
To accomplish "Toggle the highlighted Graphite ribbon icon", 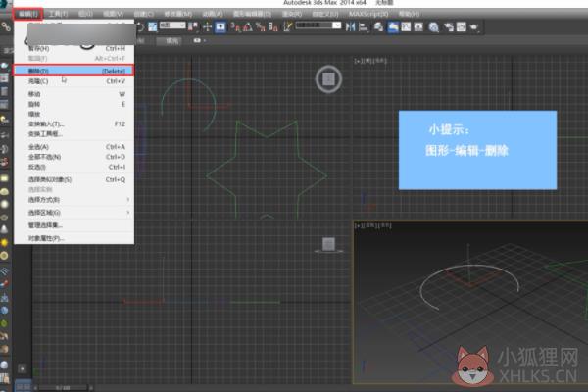I will click(x=393, y=26).
